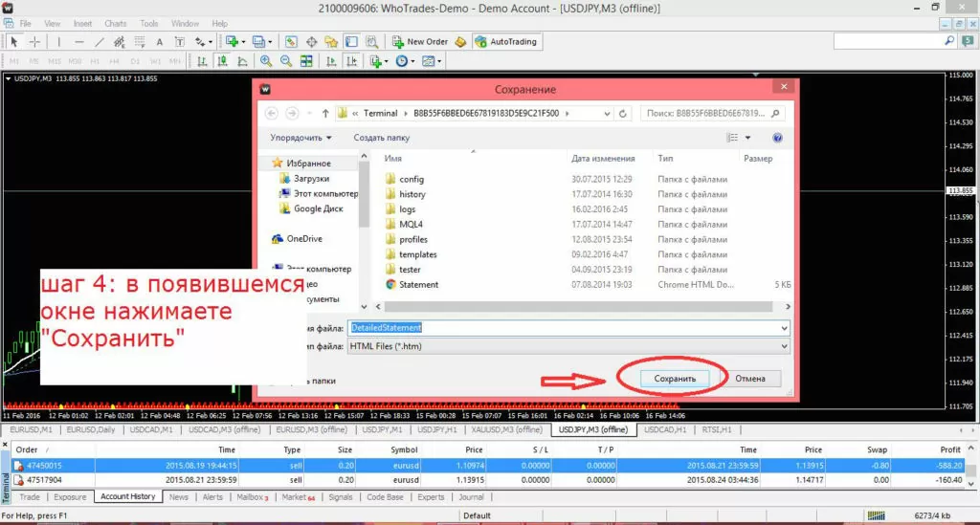Open the Market Watch window icon
The width and height of the screenshot is (980, 525).
(291, 42)
